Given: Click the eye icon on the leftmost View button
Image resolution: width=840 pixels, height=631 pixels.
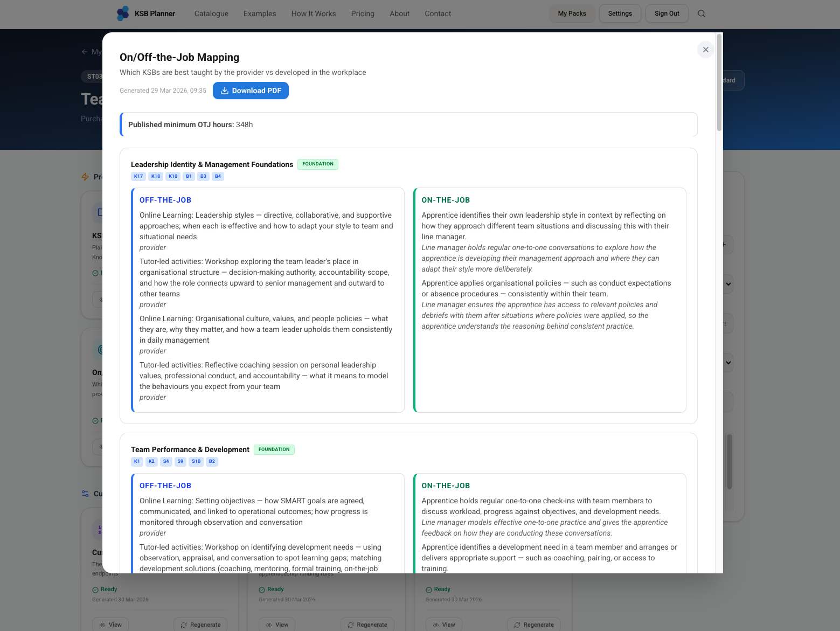Looking at the screenshot, I should point(103,624).
